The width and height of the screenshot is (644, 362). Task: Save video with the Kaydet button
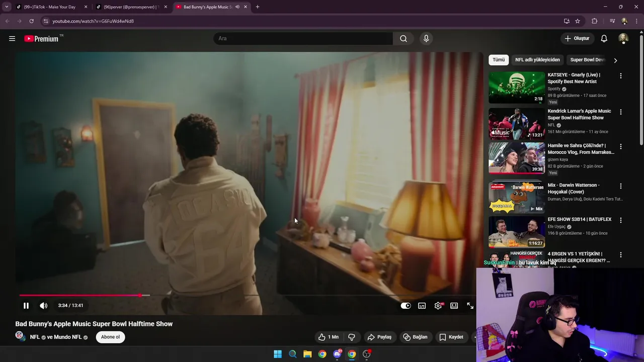[x=451, y=337]
